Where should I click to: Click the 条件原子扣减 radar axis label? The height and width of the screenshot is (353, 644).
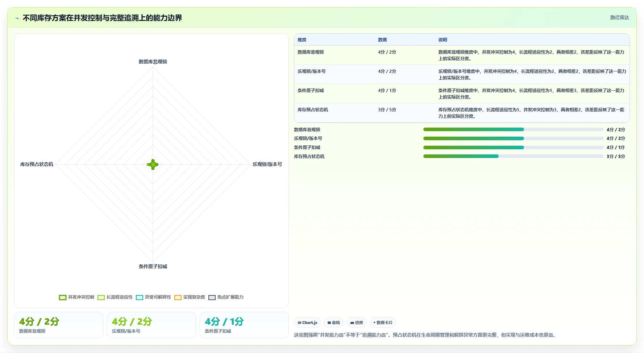coord(153,267)
